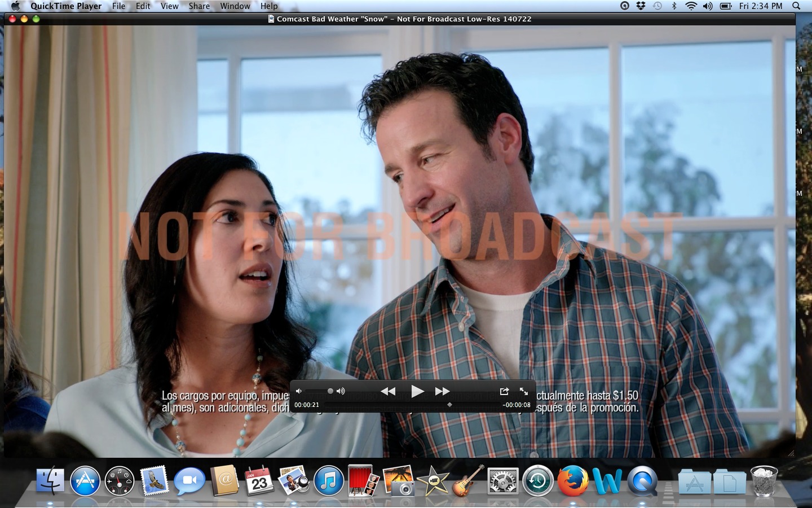Click the playhead diamond on the timeline
The height and width of the screenshot is (508, 812).
tap(449, 405)
